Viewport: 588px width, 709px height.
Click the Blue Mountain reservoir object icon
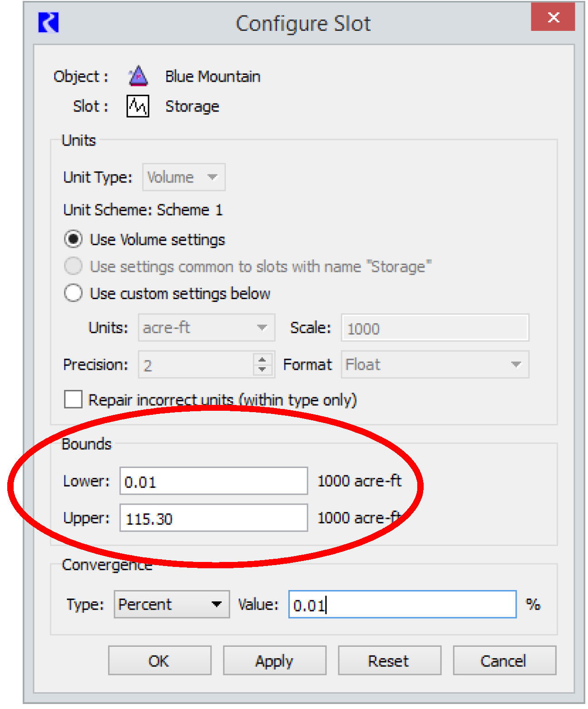138,76
